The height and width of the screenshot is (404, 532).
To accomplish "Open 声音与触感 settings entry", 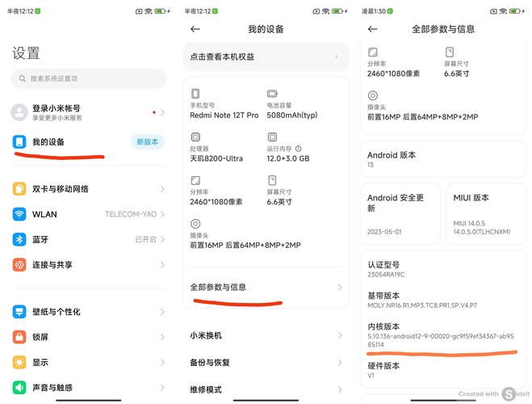I will pos(89,387).
